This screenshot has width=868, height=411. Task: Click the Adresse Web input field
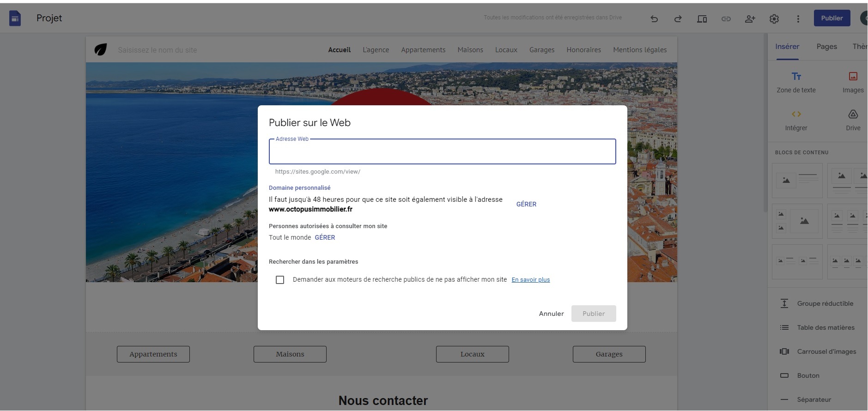(443, 152)
